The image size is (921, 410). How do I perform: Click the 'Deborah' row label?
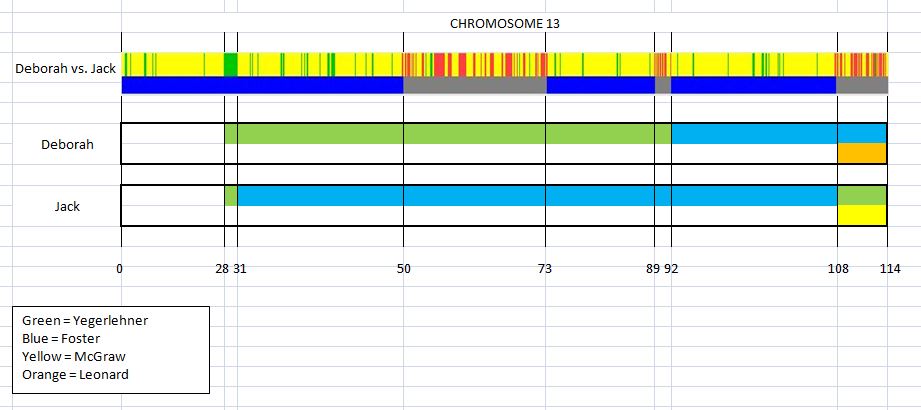[x=67, y=144]
